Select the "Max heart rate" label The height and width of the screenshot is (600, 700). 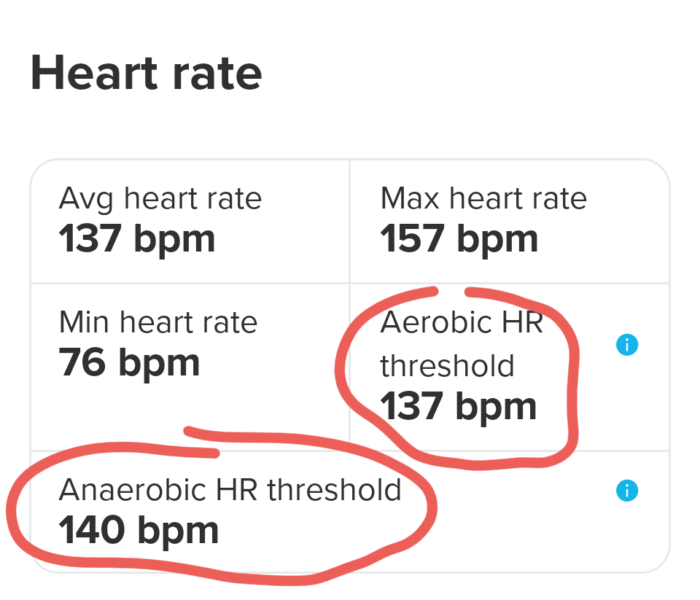tap(483, 198)
